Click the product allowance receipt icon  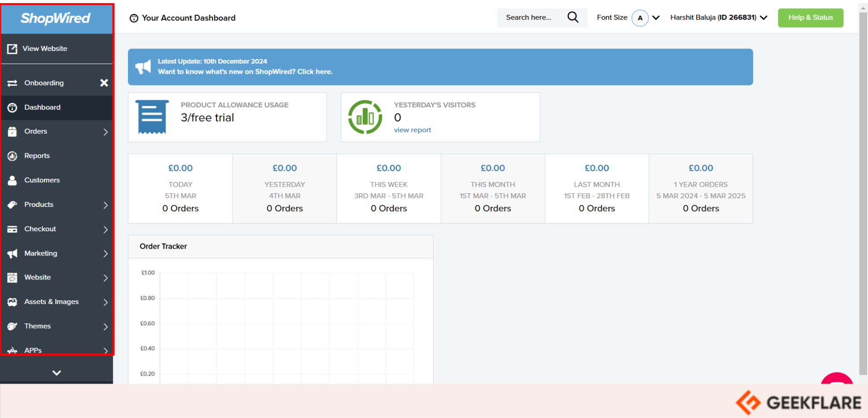[x=152, y=117]
